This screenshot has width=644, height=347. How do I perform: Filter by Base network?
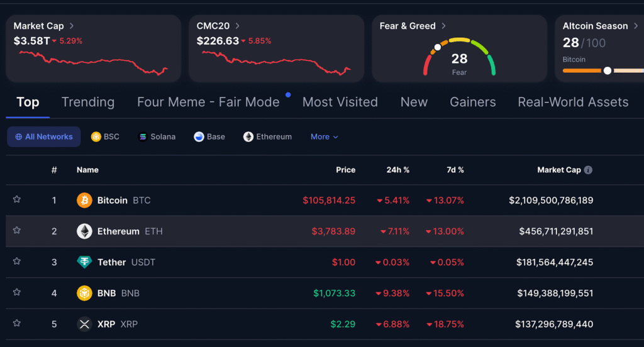click(209, 136)
